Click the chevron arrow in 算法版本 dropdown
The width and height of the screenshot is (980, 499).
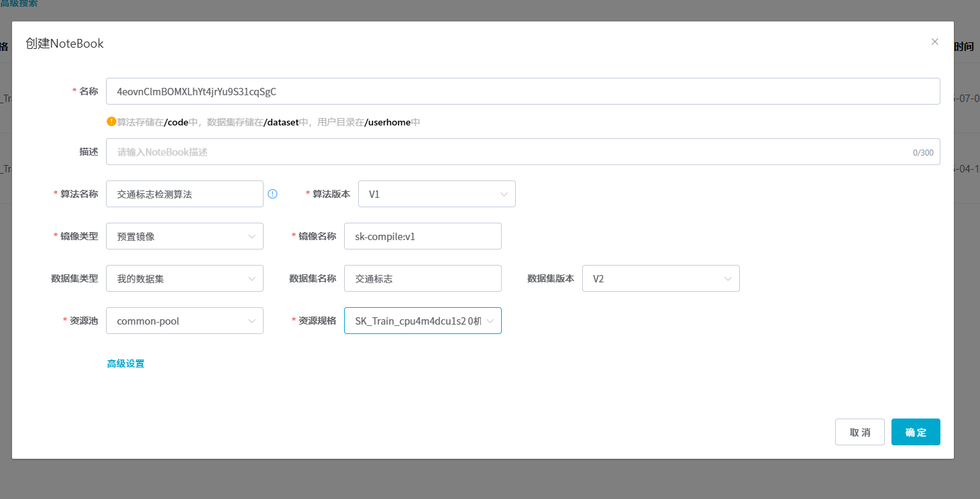point(504,194)
